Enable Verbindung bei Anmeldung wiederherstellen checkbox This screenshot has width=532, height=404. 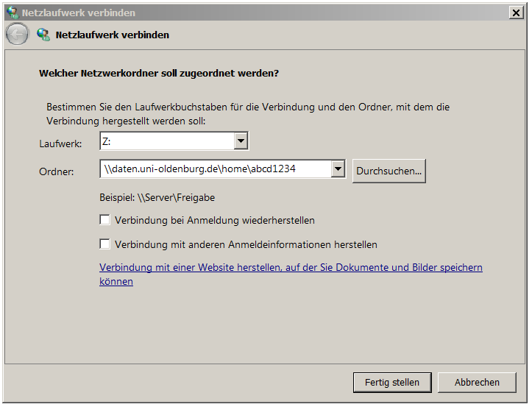tap(104, 220)
